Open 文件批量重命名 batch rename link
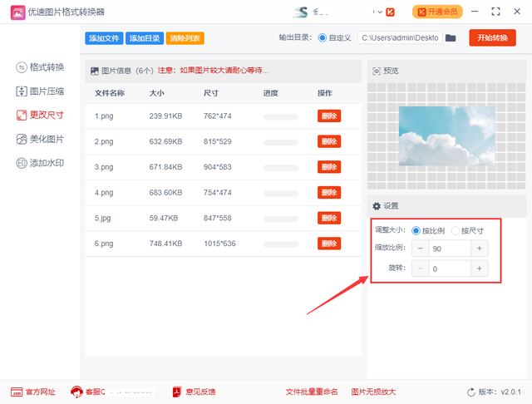 tap(312, 392)
